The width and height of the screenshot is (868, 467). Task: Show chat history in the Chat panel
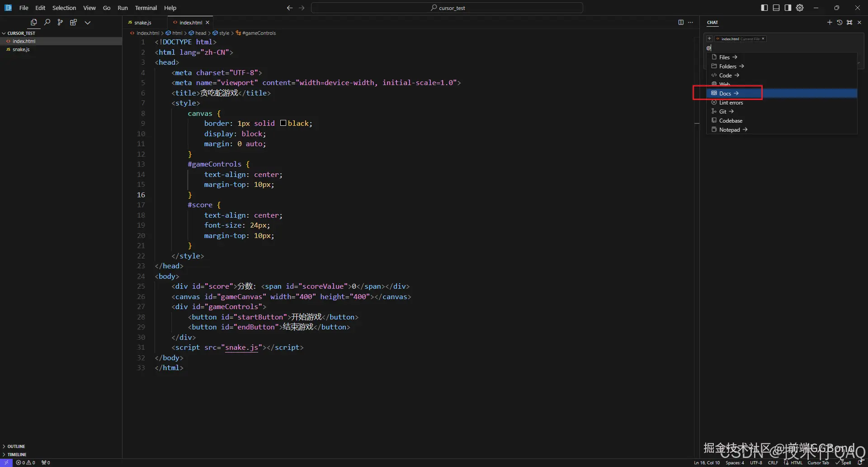(840, 22)
